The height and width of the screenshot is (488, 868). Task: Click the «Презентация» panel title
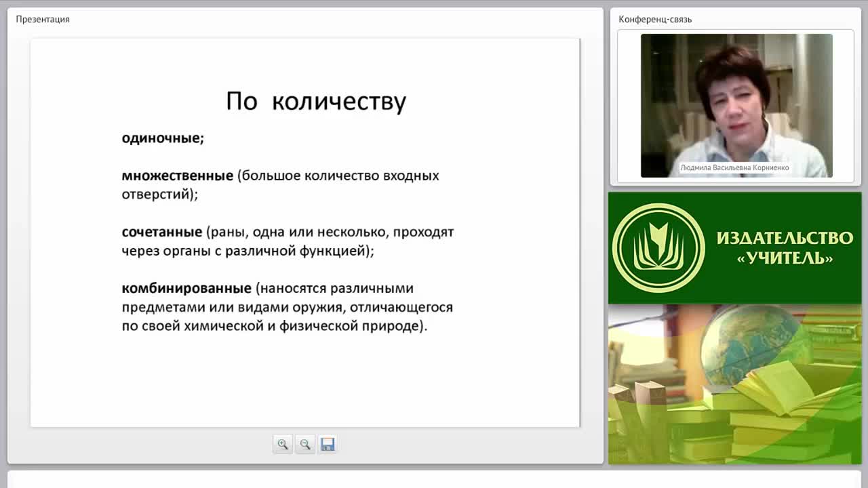tap(43, 19)
